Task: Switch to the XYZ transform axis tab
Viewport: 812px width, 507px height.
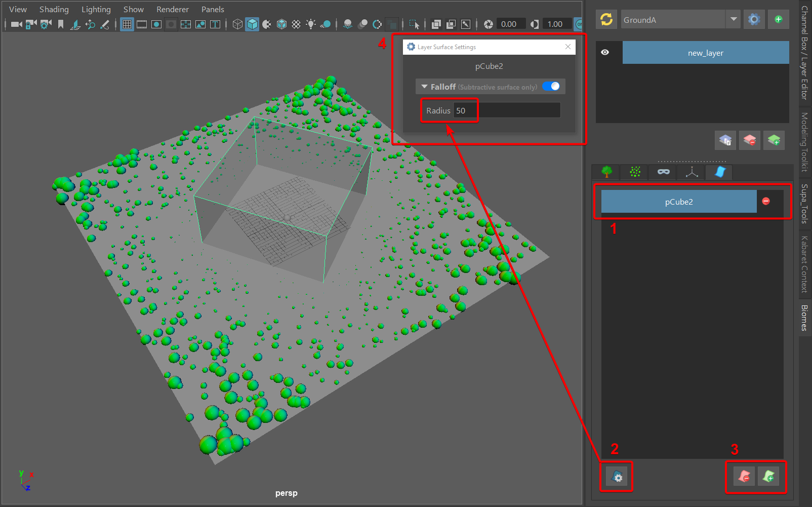Action: pyautogui.click(x=692, y=172)
